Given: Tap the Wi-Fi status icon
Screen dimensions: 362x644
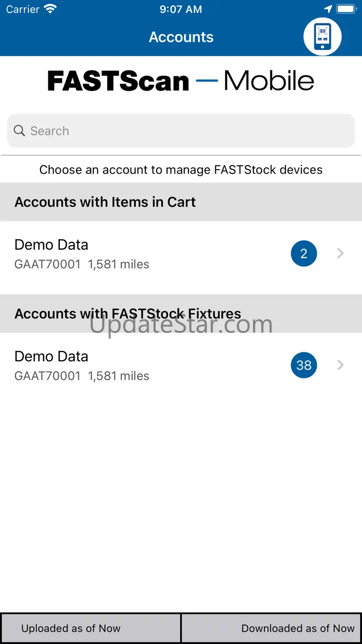Looking at the screenshot, I should click(x=50, y=9).
